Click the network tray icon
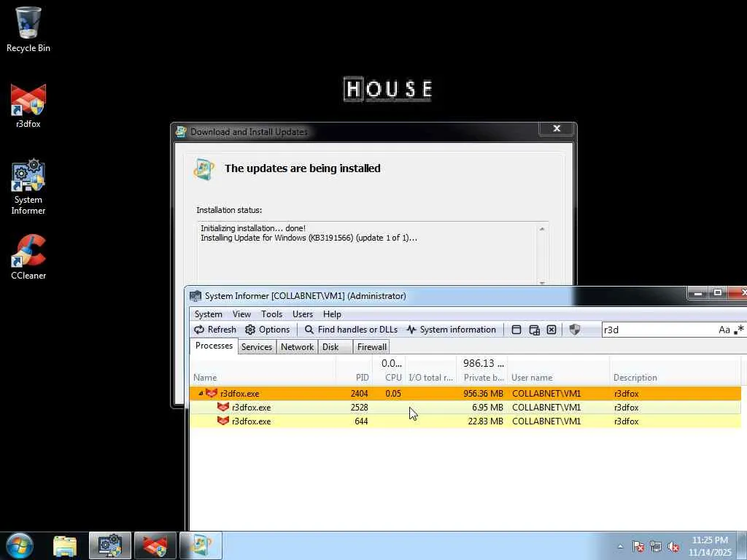 (x=656, y=547)
